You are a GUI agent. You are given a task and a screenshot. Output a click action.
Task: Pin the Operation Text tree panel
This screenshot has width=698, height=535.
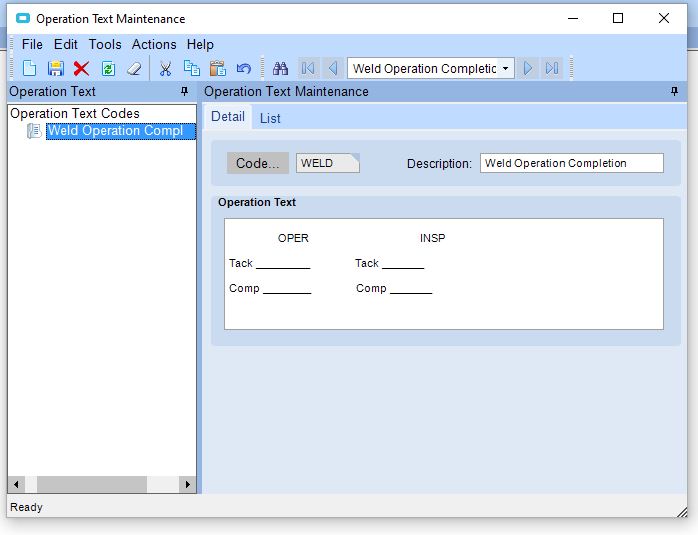[x=184, y=91]
